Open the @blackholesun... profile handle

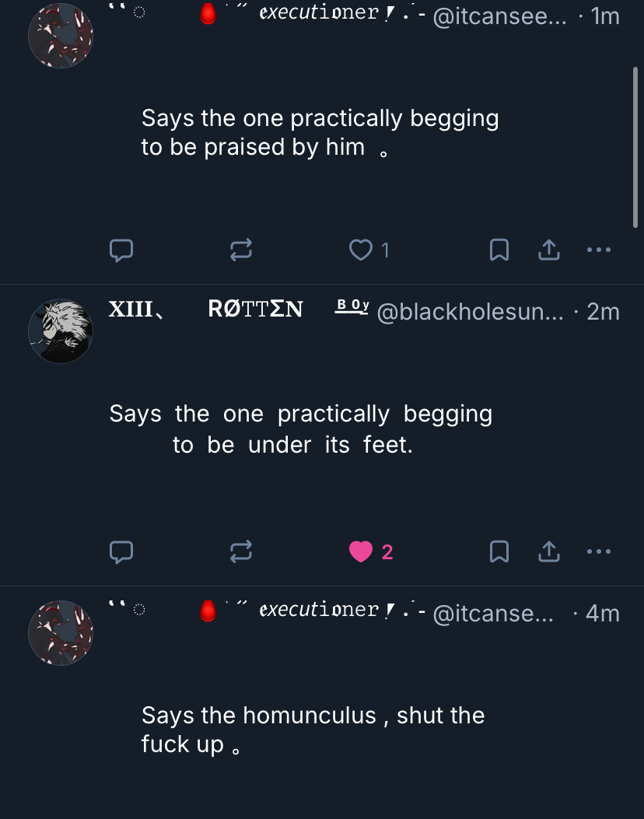click(470, 312)
